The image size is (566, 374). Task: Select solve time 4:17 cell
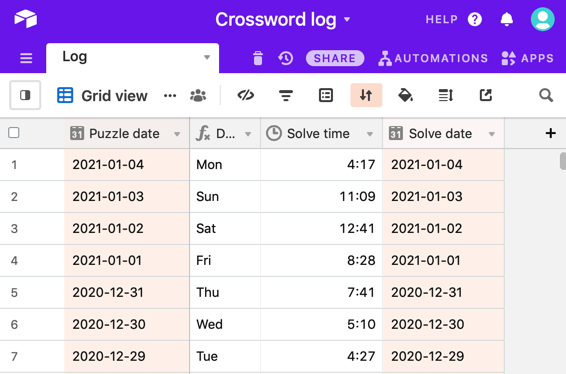(x=321, y=165)
